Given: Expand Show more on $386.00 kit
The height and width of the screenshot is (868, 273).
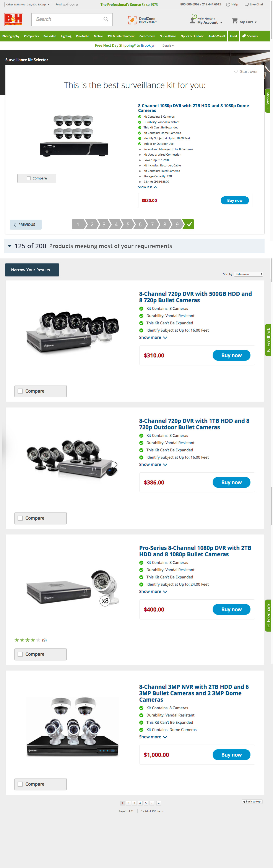Looking at the screenshot, I should 153,464.
